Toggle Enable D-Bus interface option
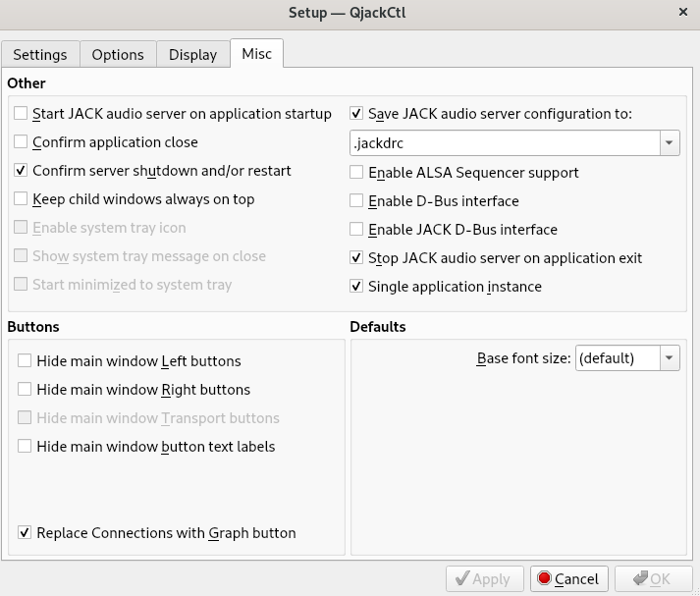Screen dimensions: 700x596 [x=357, y=201]
